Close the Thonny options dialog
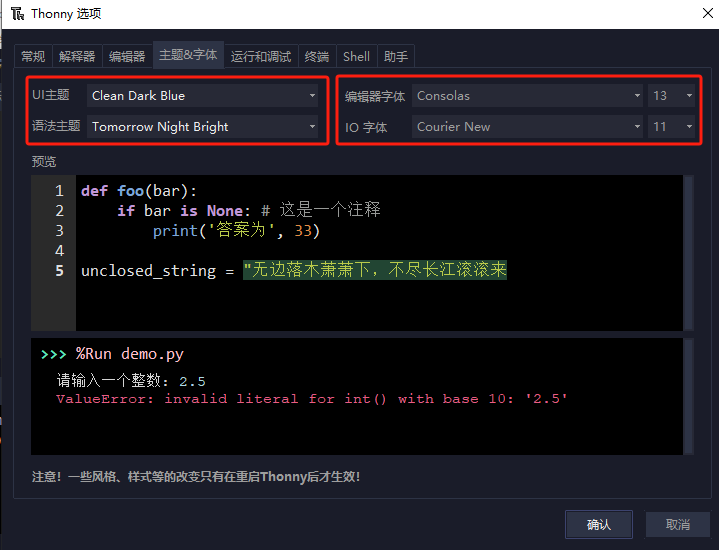 708,13
